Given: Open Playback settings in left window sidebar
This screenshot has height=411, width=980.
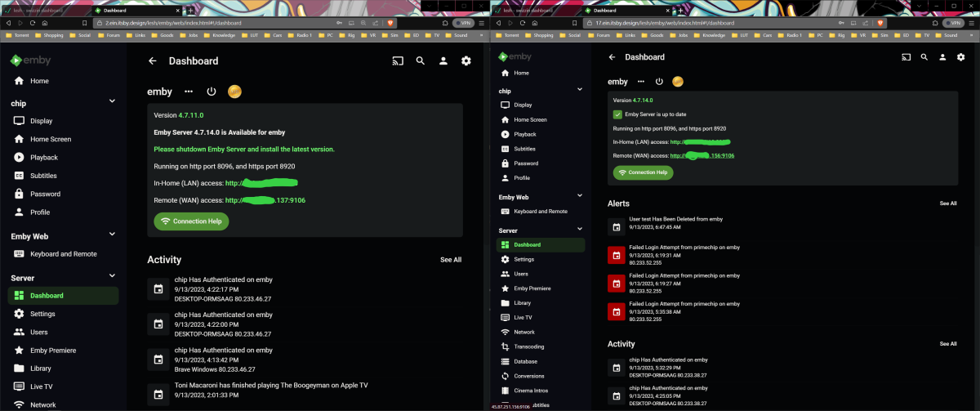Looking at the screenshot, I should (x=63, y=158).
